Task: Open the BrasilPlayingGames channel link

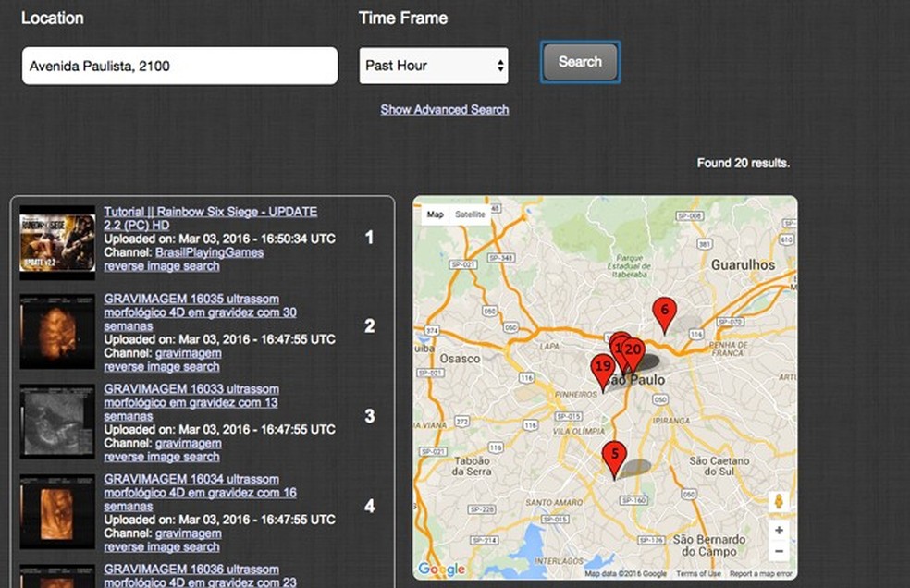Action: tap(209, 252)
